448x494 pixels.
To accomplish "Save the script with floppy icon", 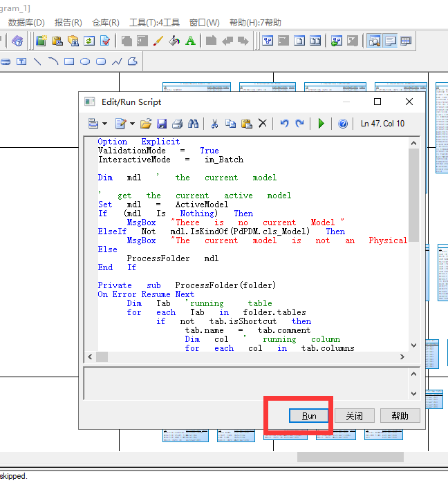I will (161, 124).
